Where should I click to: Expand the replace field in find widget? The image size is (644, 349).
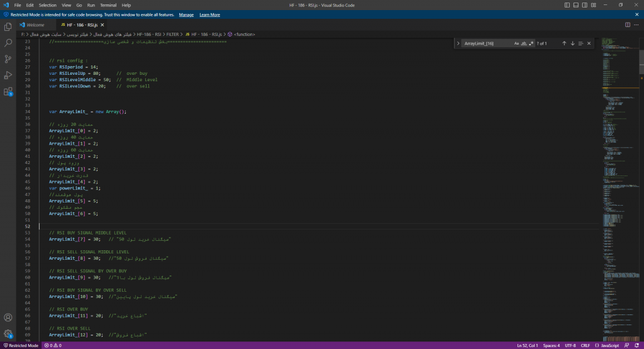point(458,43)
